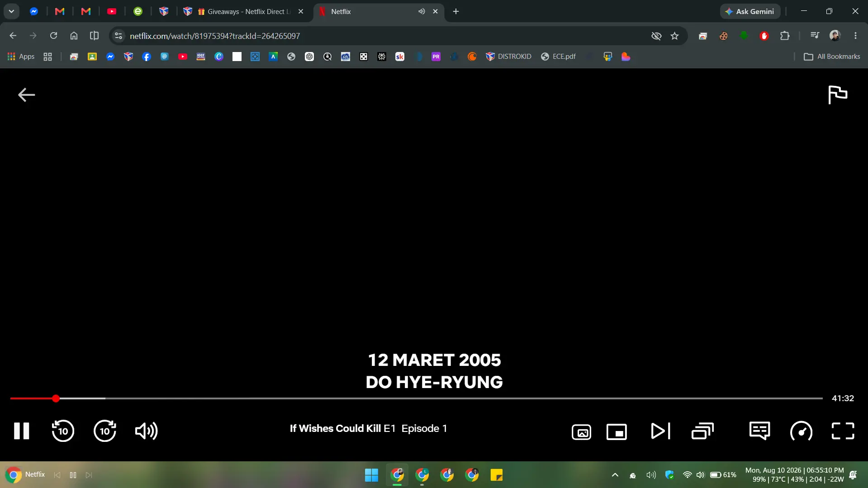
Task: Open the Facebook bookmark
Action: point(147,57)
